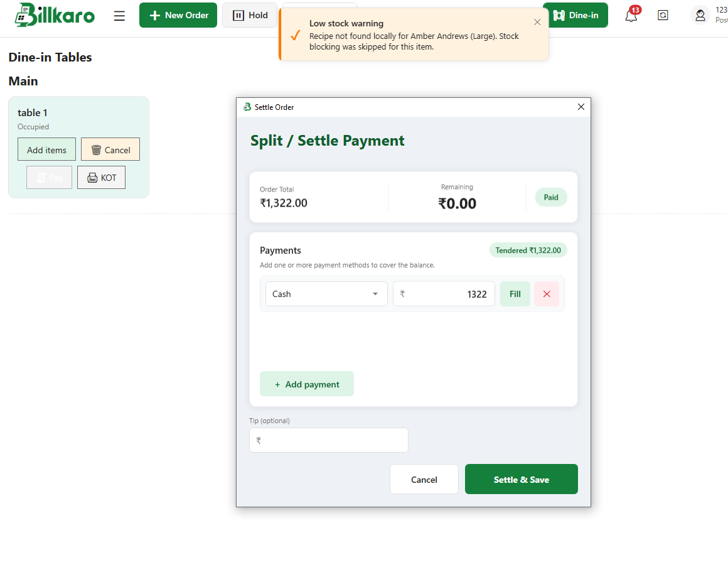
Task: Cancel table 1 order with trash button
Action: (110, 149)
